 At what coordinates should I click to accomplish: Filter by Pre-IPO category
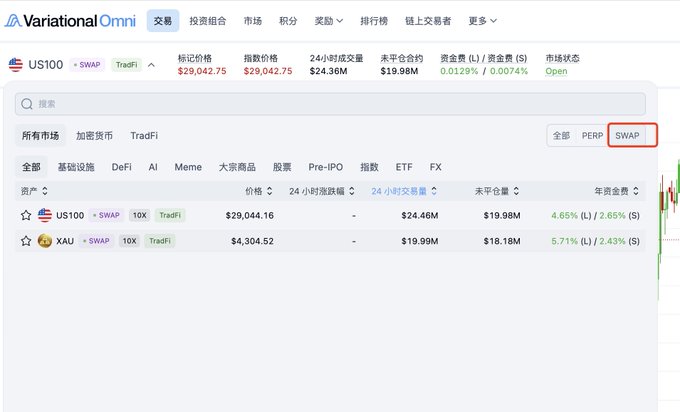pyautogui.click(x=326, y=167)
